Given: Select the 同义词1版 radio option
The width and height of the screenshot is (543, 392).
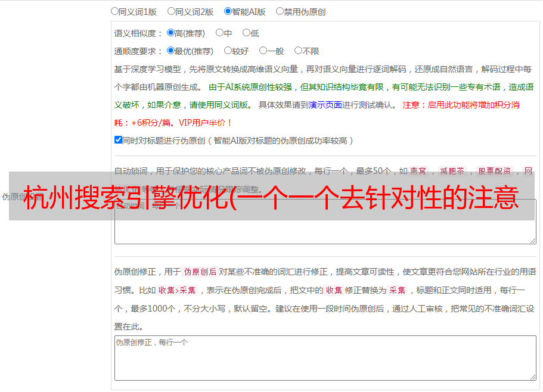Looking at the screenshot, I should [114, 11].
